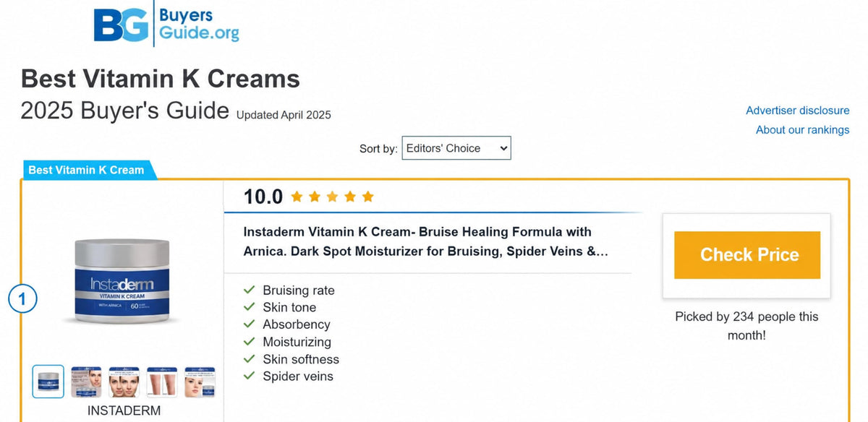
Task: Click the rank number 1 circle badge
Action: 22,298
